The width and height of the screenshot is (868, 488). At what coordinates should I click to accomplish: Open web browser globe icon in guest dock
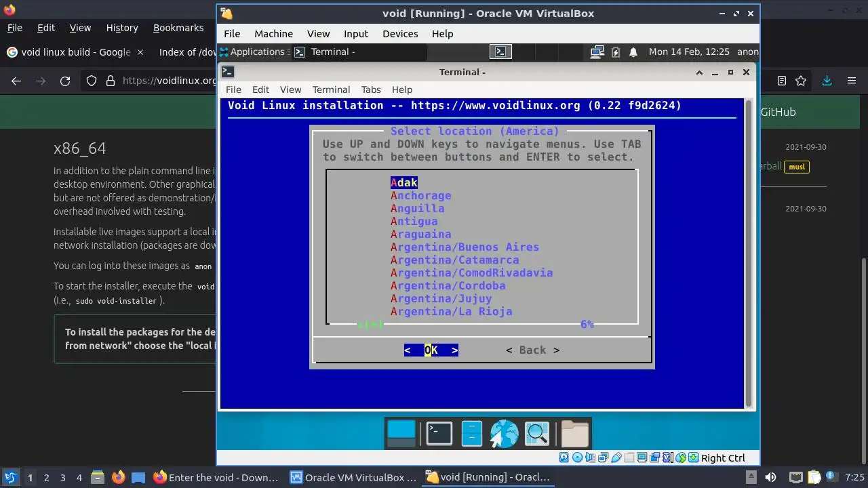tap(504, 434)
